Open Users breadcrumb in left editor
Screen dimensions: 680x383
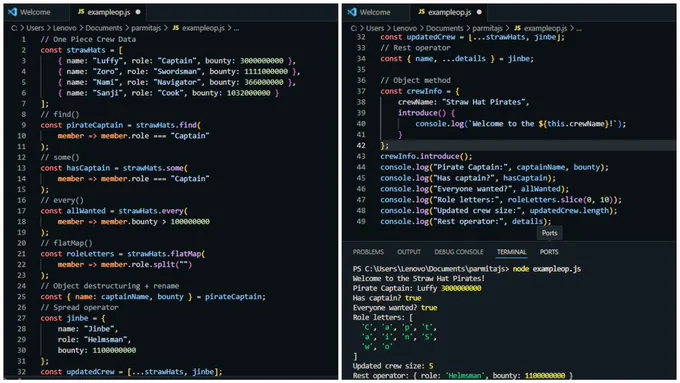[x=35, y=28]
